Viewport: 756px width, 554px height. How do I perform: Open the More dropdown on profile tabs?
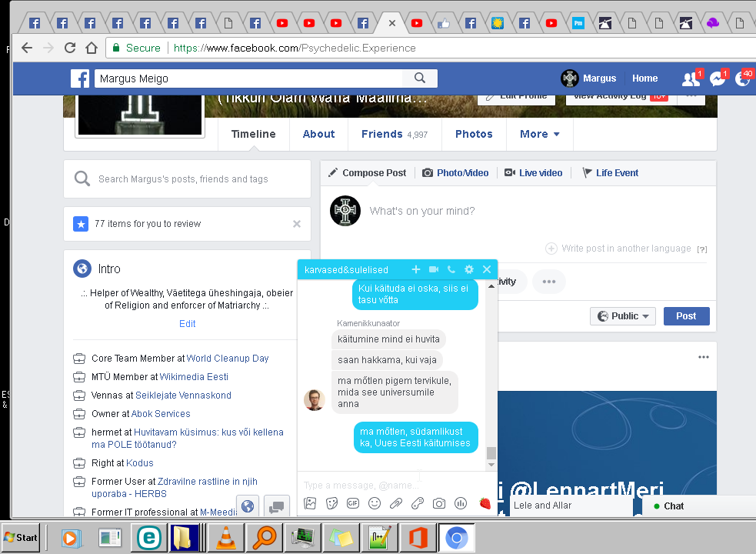click(x=540, y=134)
